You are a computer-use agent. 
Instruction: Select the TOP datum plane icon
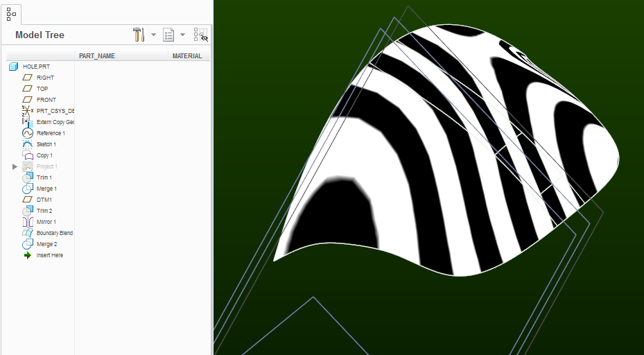(x=27, y=89)
